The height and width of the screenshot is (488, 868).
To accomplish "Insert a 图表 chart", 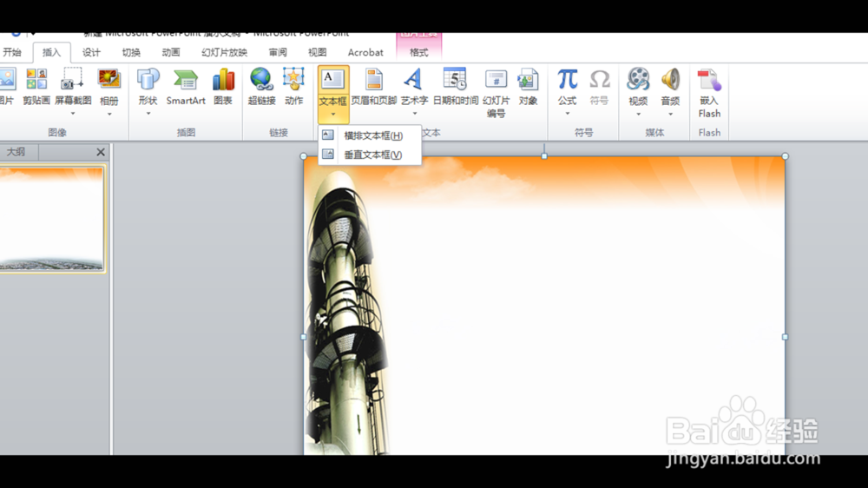I will [x=223, y=87].
